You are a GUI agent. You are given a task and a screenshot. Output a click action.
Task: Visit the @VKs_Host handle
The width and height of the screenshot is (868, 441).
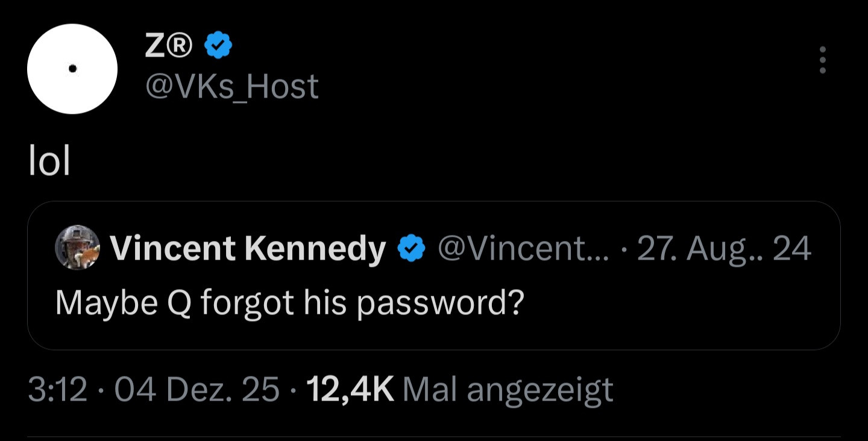tap(231, 87)
